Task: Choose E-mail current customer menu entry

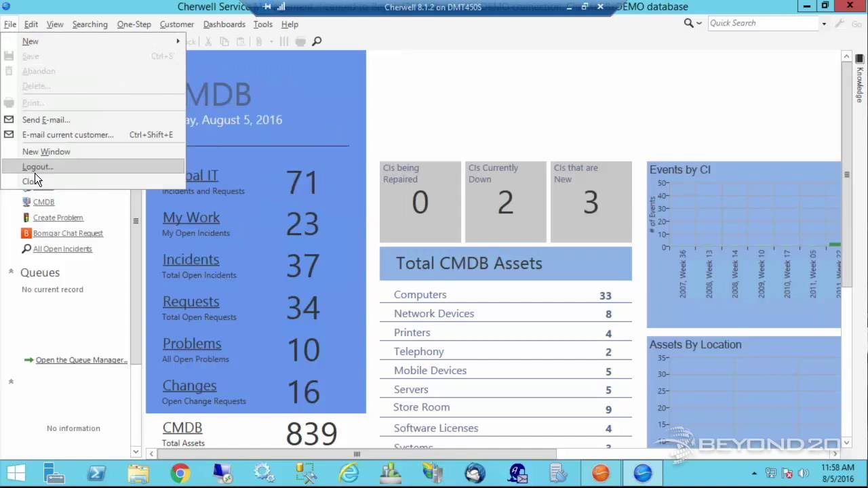Action: point(93,135)
